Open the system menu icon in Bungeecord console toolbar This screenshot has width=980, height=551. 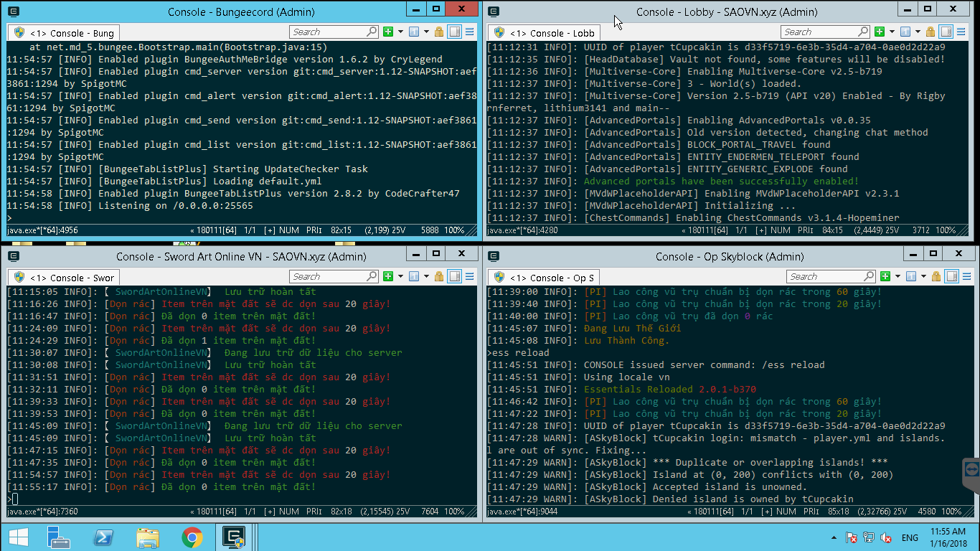click(x=469, y=32)
